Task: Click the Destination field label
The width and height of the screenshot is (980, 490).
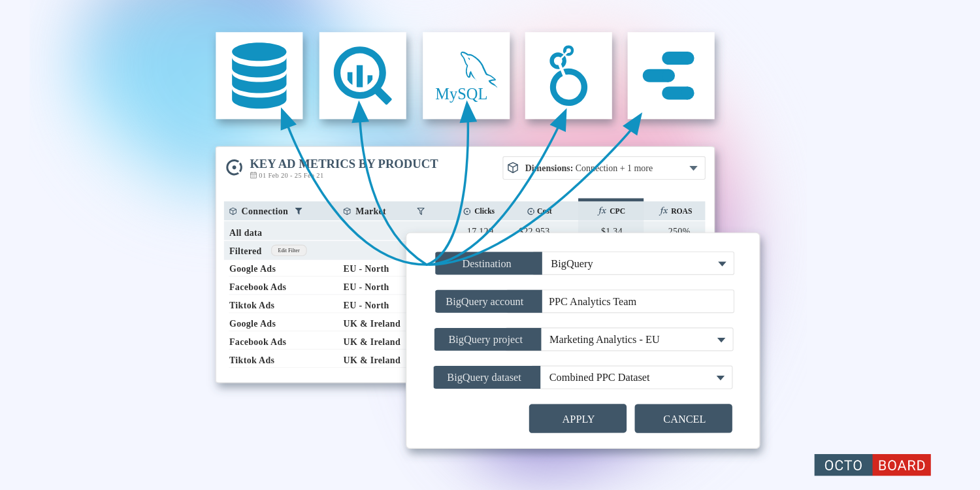Action: (x=489, y=263)
